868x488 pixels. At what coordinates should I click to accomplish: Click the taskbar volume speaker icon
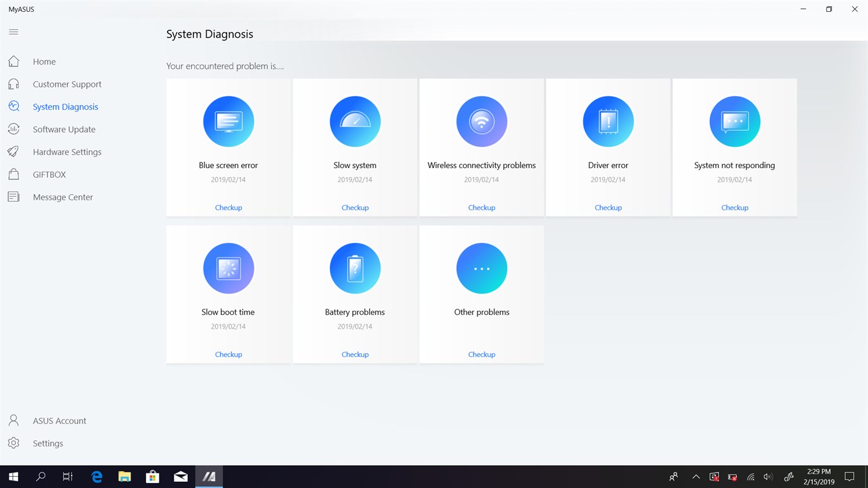pos(768,477)
